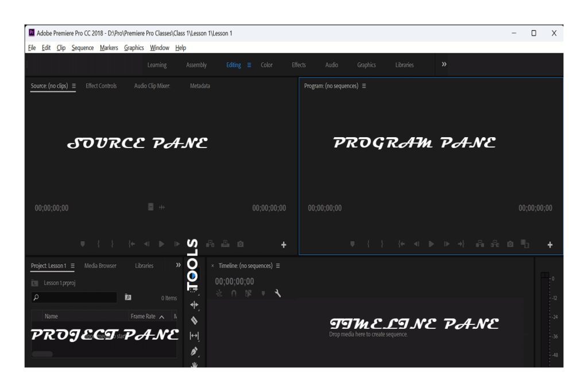Click the Export Frame camera icon
This screenshot has height=392, width=588.
click(510, 244)
